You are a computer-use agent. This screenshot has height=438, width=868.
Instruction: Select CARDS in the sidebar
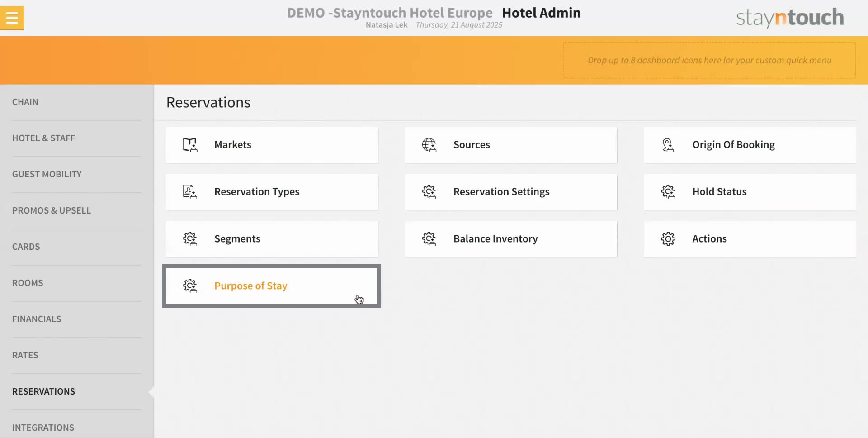[26, 247]
